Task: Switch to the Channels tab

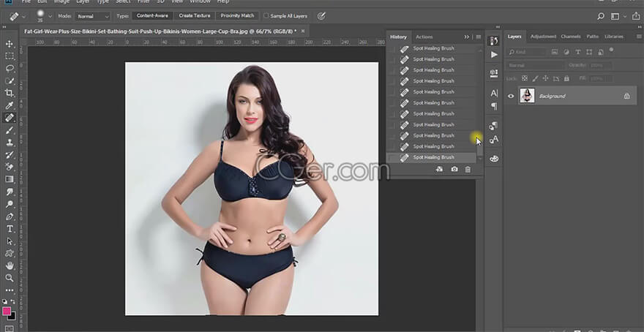Action: click(x=571, y=37)
